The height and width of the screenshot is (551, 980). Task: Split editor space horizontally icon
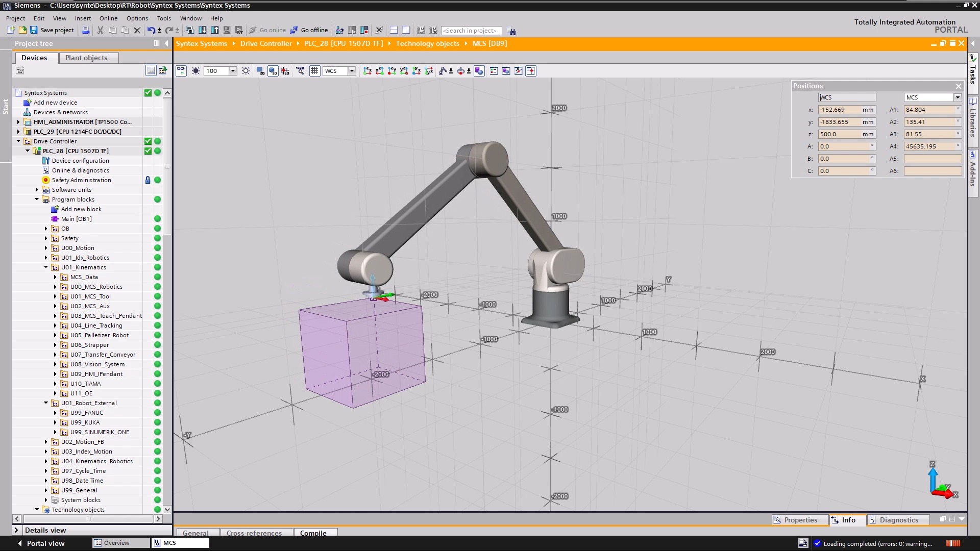tap(394, 30)
